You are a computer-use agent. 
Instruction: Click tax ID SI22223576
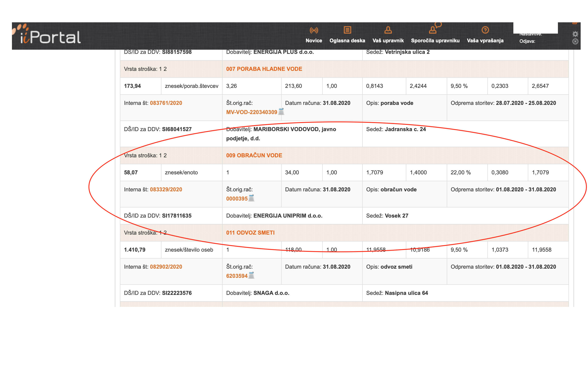coord(177,293)
